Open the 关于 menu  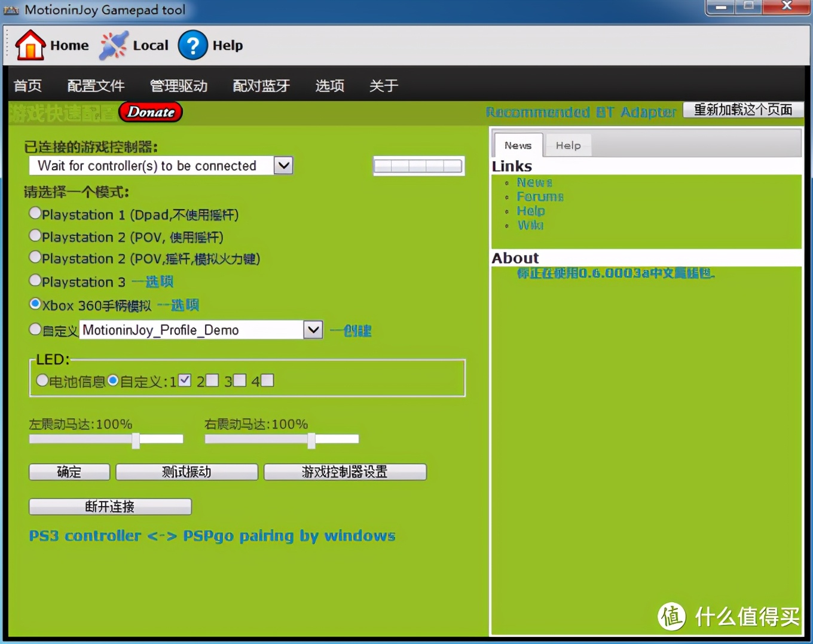tap(383, 85)
